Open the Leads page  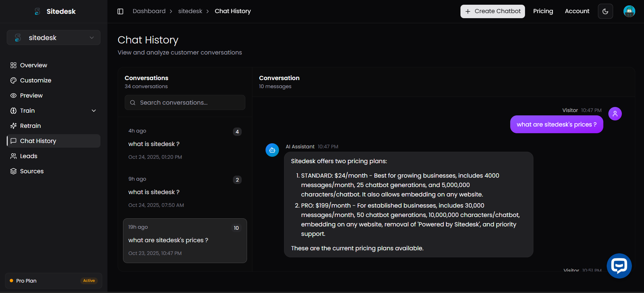coord(29,156)
